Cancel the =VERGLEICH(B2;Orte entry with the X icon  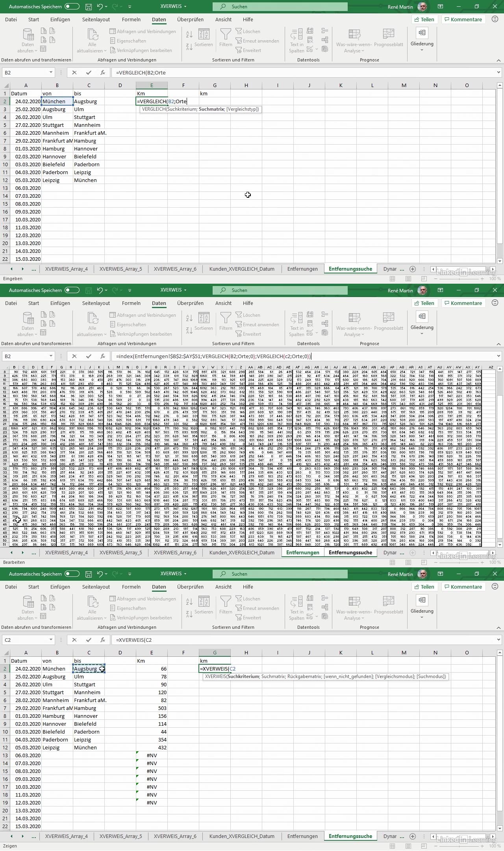(74, 72)
